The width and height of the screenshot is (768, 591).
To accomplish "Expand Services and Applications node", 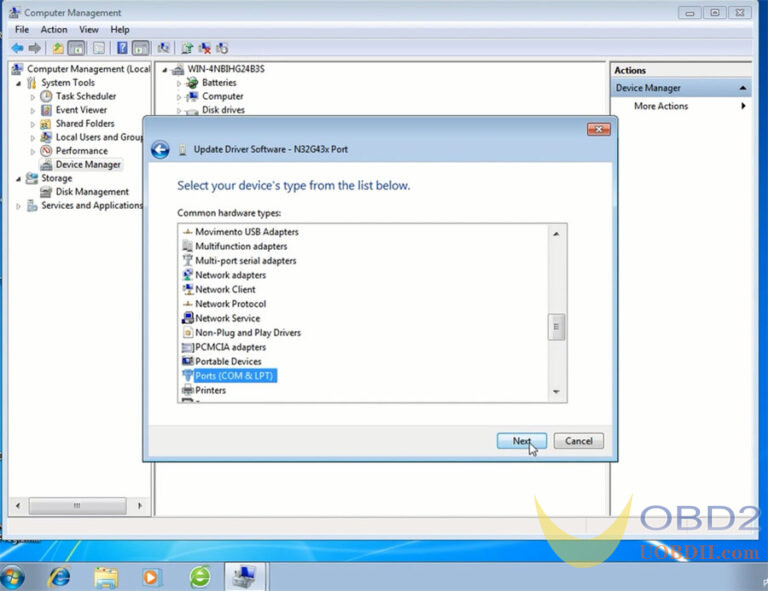I will [19, 207].
